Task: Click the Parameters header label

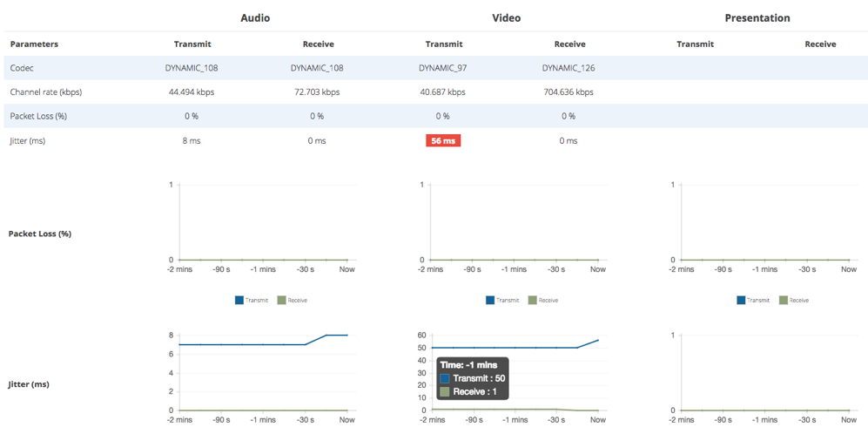Action: point(34,44)
